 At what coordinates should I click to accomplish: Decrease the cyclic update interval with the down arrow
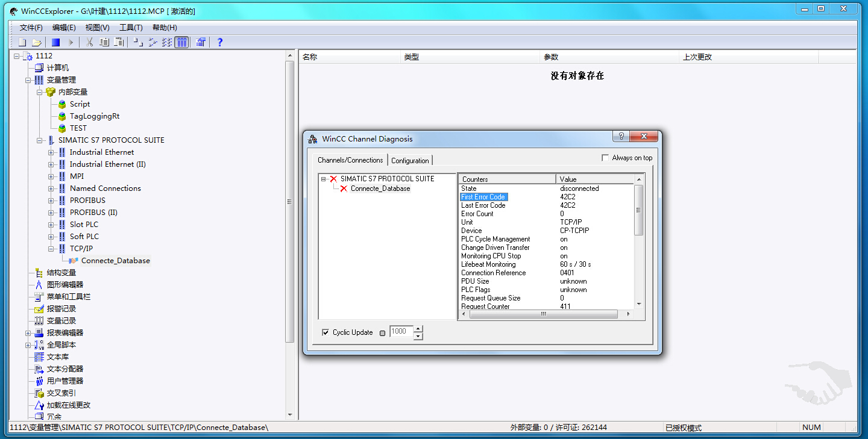tap(418, 336)
